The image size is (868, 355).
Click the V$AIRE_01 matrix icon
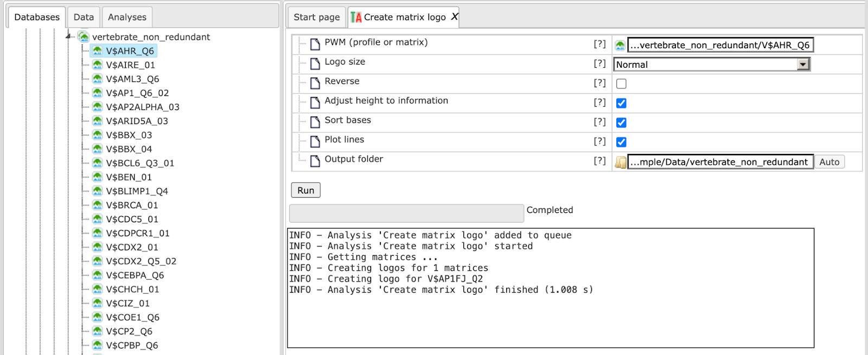tap(98, 64)
